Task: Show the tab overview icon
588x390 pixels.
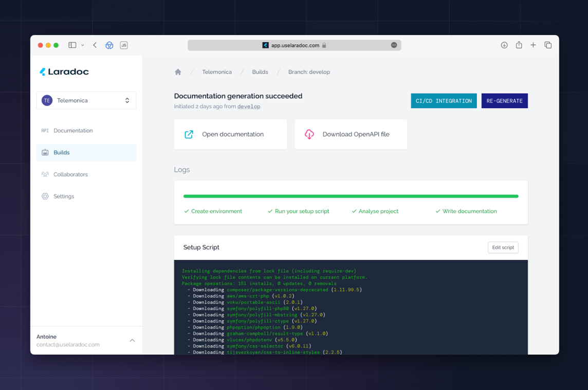Action: (548, 45)
